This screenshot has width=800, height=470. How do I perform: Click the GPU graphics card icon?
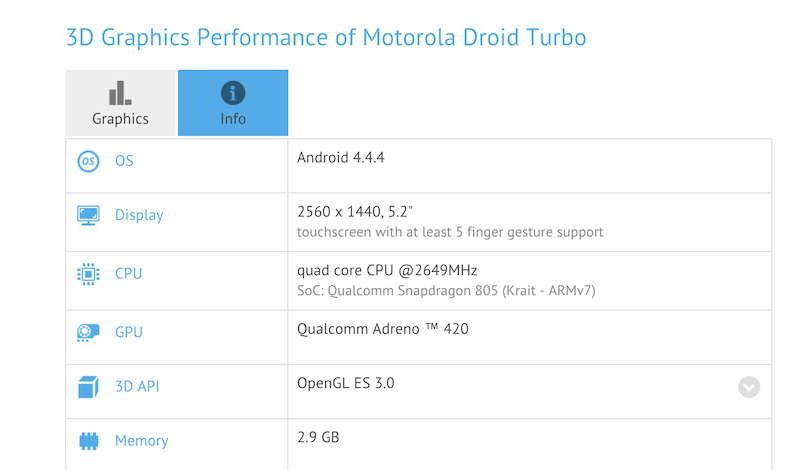88,332
